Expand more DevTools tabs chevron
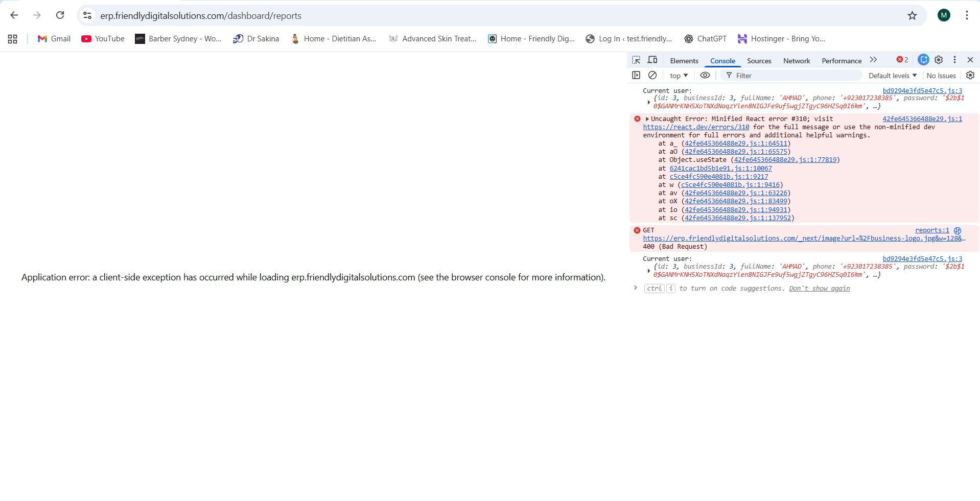Screen dimensions: 980x501 tap(873, 60)
